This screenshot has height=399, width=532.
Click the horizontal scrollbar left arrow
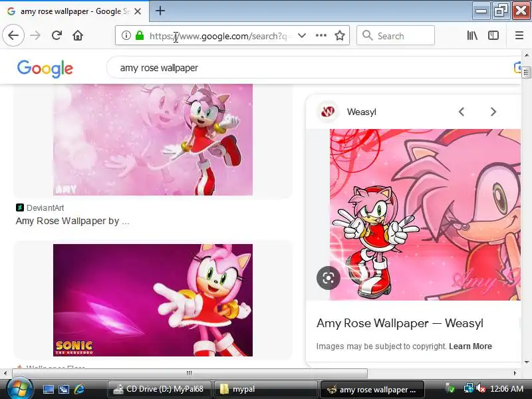(x=5, y=373)
